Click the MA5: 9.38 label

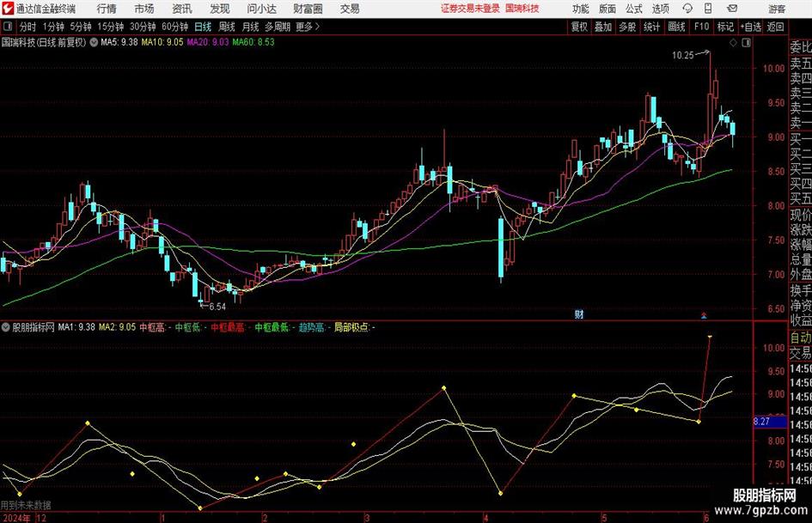point(119,42)
